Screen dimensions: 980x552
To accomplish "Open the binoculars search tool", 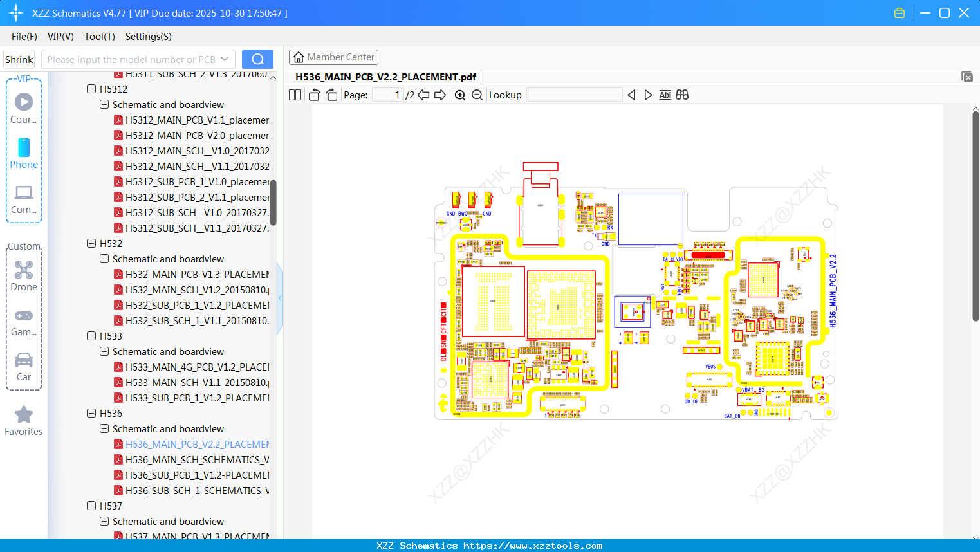I will pos(682,95).
